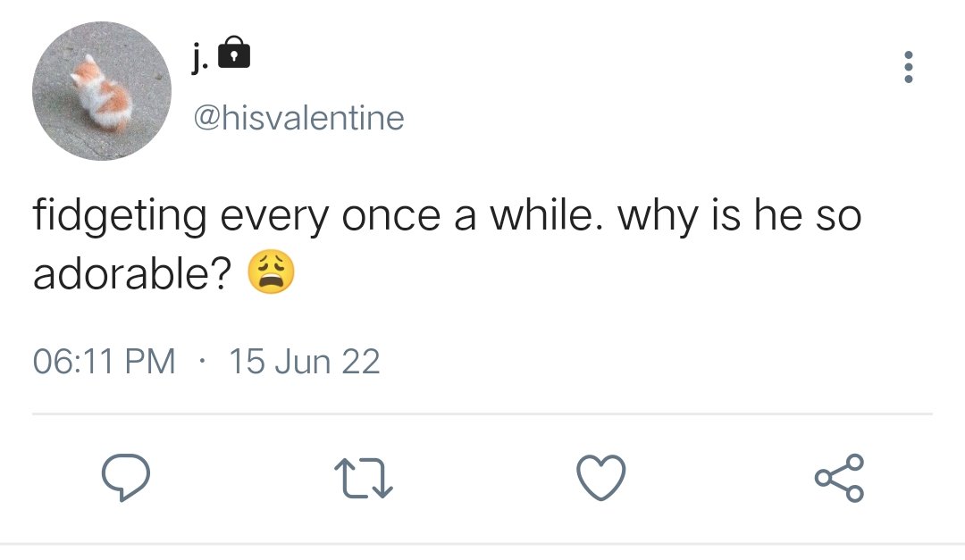Click the word "adorable?" in the tweet

[132, 273]
